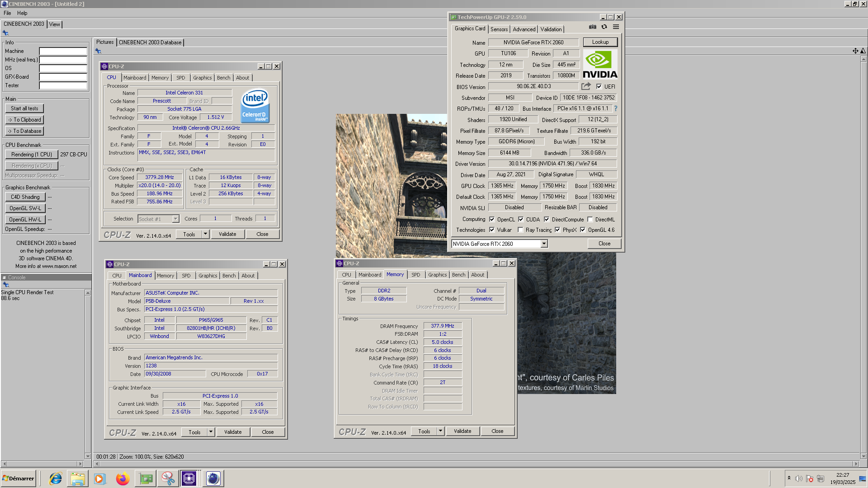
Task: Refresh GPU-Z data with refresh icon
Action: (604, 27)
